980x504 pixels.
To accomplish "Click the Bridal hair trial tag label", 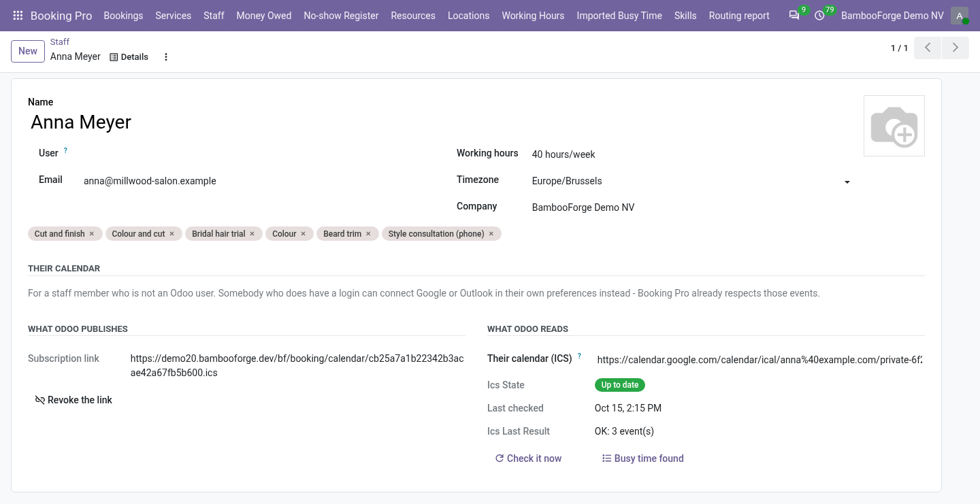I will 218,233.
